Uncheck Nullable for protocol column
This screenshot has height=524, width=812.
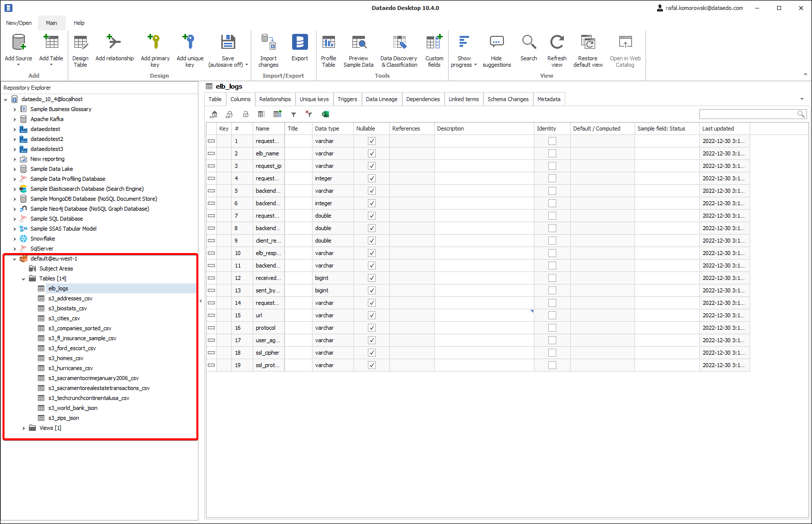point(371,328)
